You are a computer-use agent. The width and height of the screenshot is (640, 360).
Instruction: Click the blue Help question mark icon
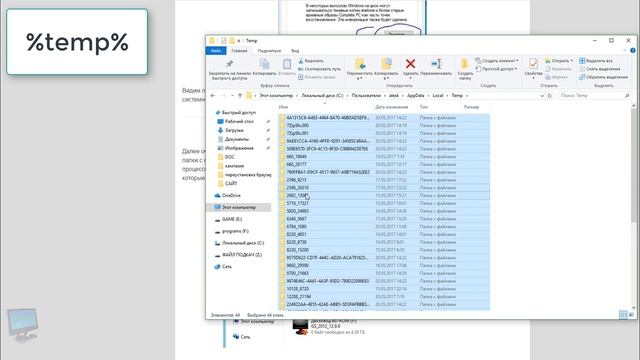point(632,51)
